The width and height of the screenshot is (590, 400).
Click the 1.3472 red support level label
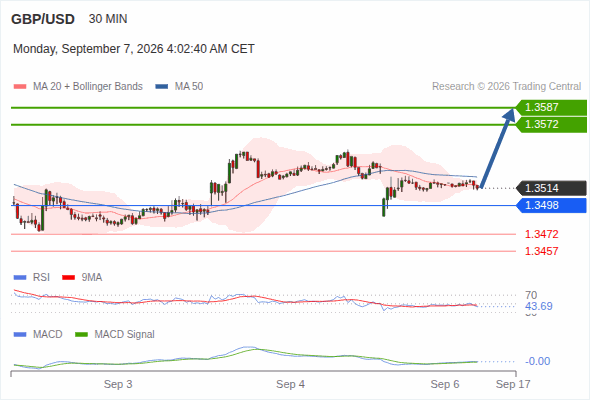[541, 234]
